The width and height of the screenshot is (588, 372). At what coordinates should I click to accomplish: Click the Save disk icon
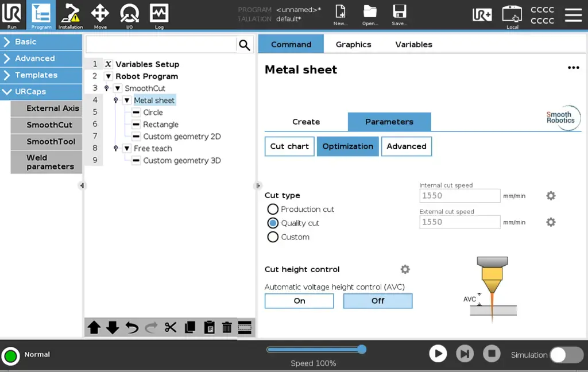[x=400, y=15]
